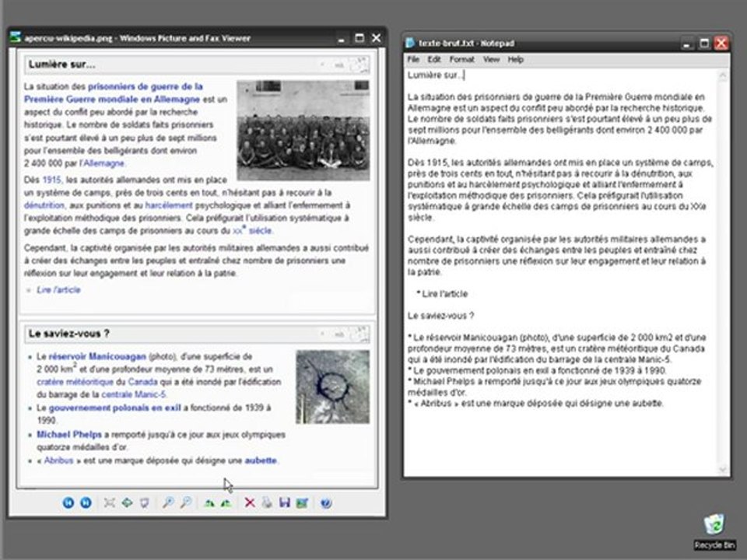This screenshot has width=747, height=560.
Task: Click 'gouvernement polonais en exil' text
Action: pos(115,408)
